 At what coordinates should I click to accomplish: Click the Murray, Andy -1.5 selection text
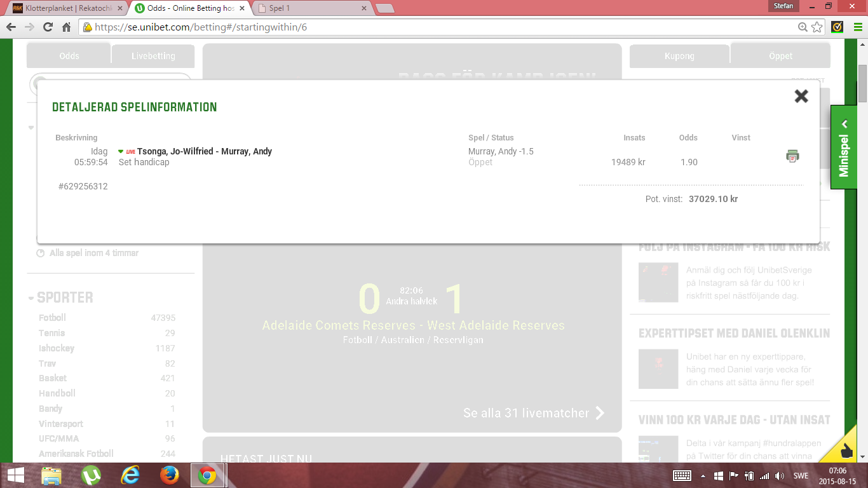tap(501, 151)
